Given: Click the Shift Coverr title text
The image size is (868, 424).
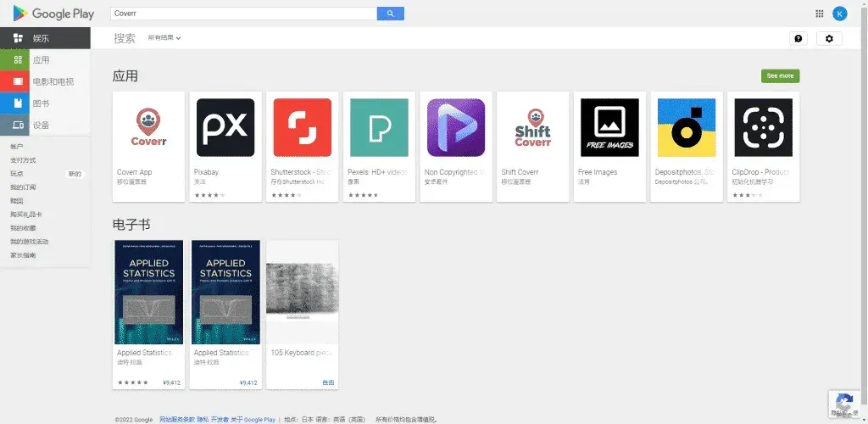Looking at the screenshot, I should pos(520,172).
